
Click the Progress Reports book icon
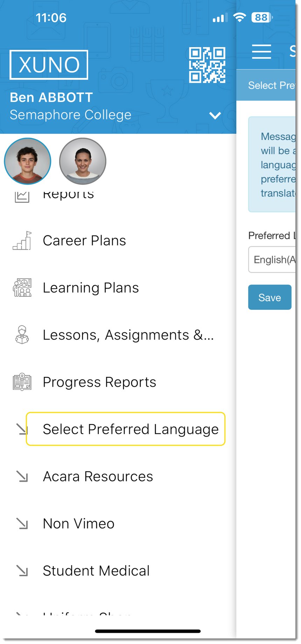coord(22,382)
